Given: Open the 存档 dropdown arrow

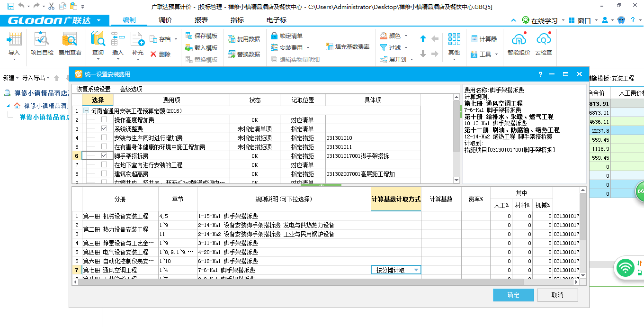Looking at the screenshot, I should (176, 39).
